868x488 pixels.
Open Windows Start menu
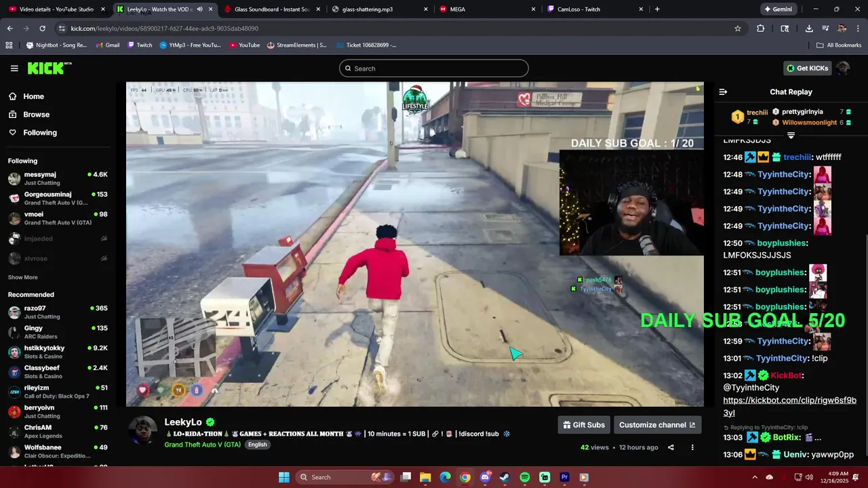tap(284, 477)
